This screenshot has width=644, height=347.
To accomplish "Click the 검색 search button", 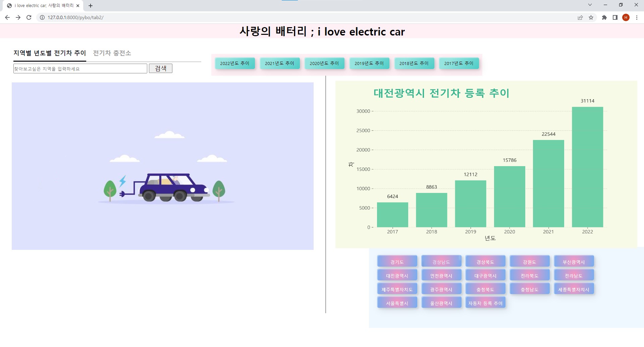I will [161, 68].
